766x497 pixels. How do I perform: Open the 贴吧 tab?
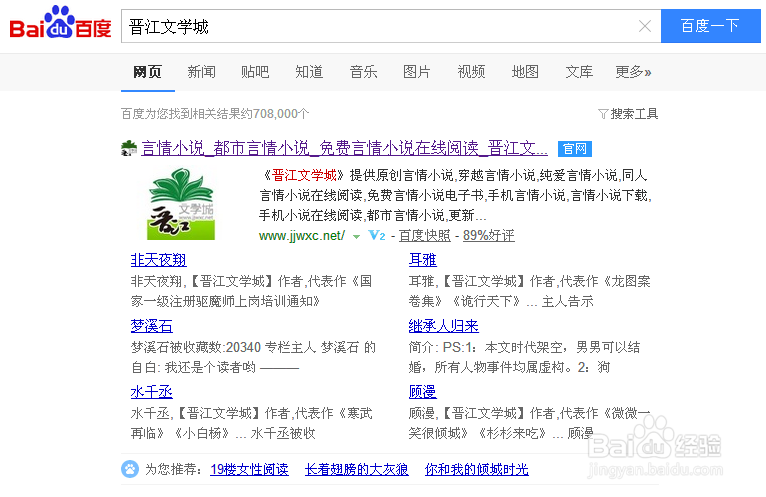(255, 72)
